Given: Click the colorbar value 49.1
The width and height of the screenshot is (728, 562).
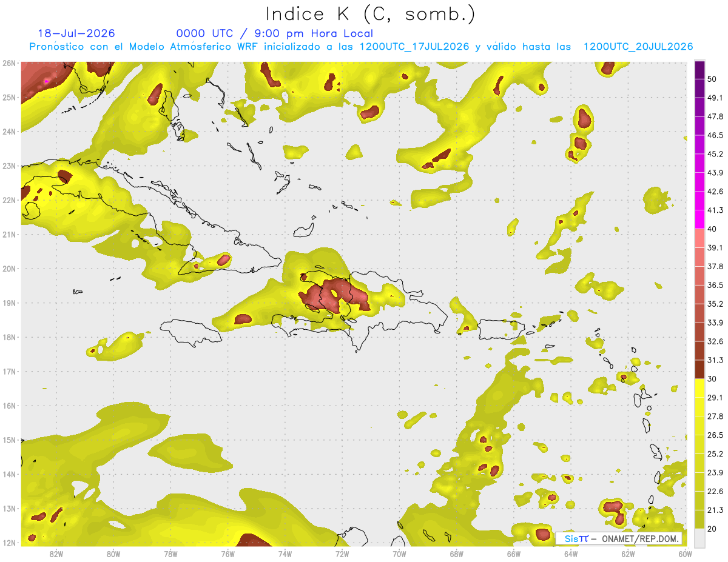Looking at the screenshot, I should click(x=715, y=98).
